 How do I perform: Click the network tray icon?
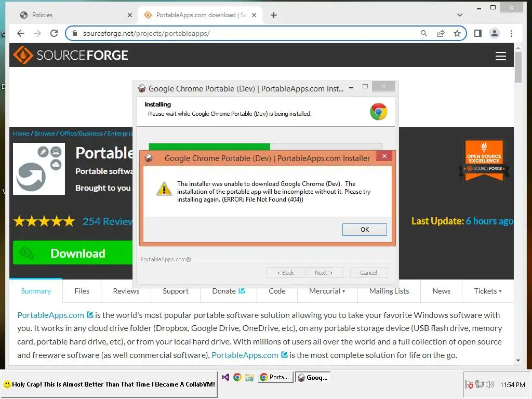pyautogui.click(x=480, y=384)
